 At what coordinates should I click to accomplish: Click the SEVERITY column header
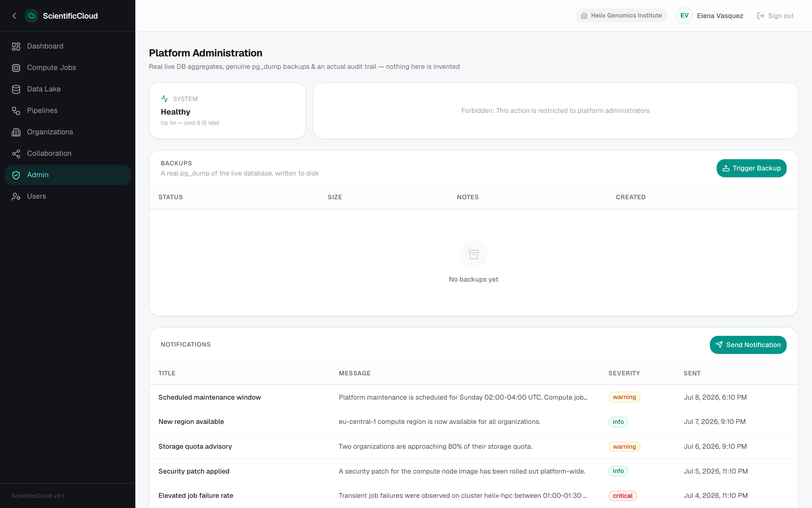click(x=624, y=373)
